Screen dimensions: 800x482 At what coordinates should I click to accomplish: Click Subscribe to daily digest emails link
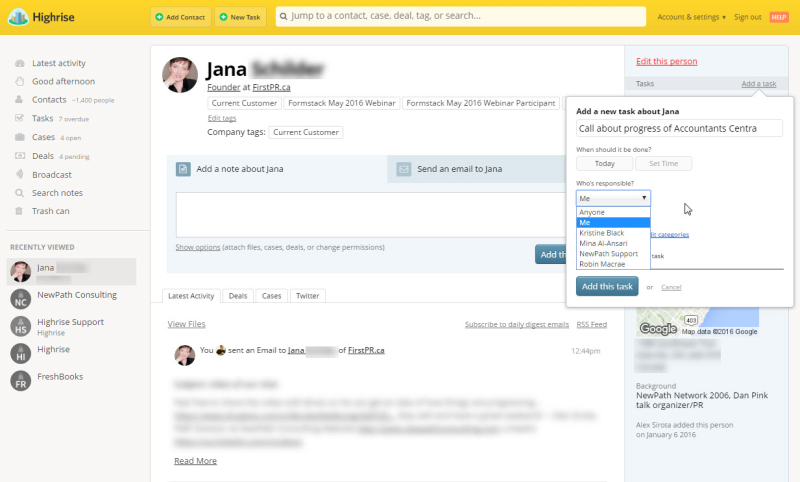tap(516, 324)
